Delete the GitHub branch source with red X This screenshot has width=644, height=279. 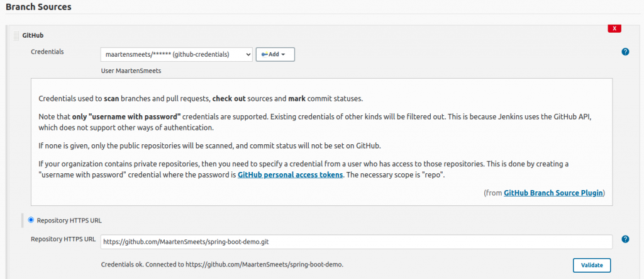614,28
